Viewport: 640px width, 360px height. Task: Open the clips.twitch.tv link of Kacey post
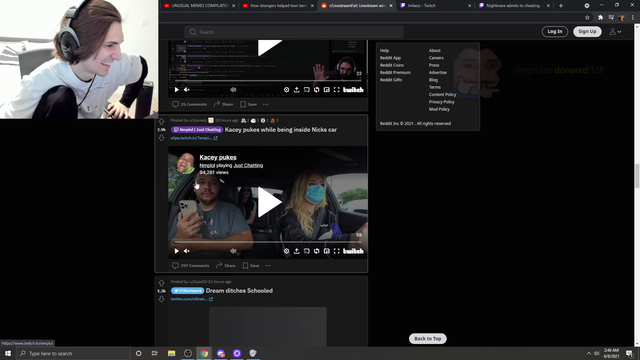pos(194,138)
